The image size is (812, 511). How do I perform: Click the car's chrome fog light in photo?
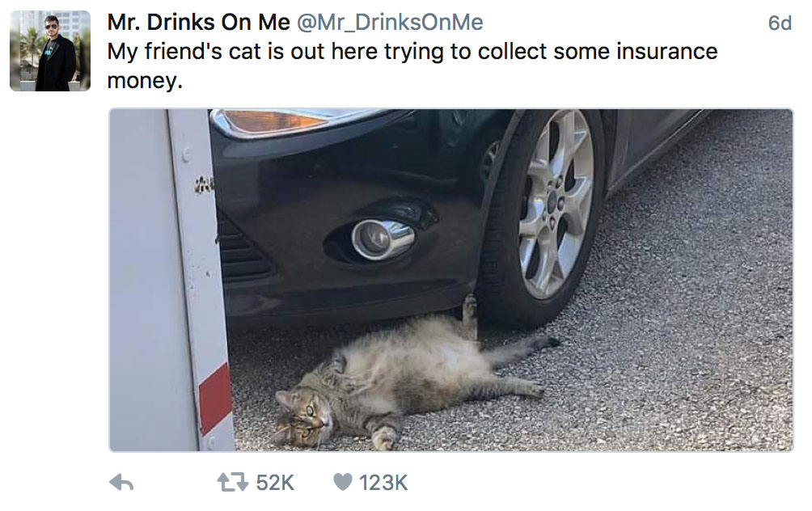383,239
